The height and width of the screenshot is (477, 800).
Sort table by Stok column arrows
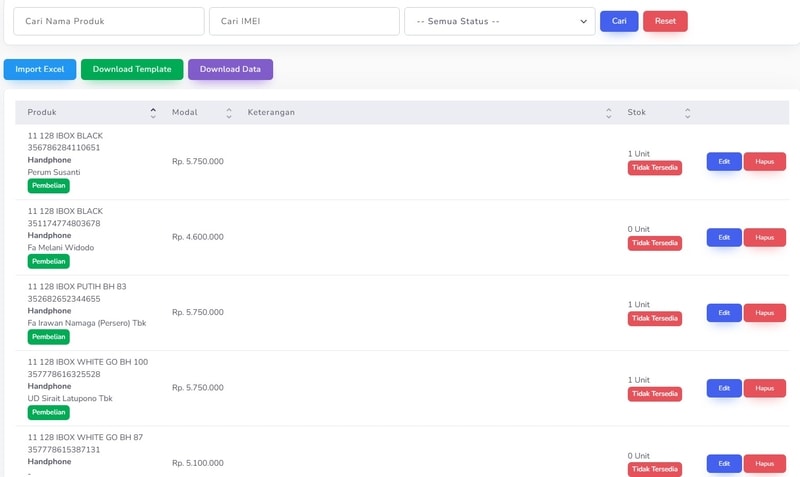(688, 113)
